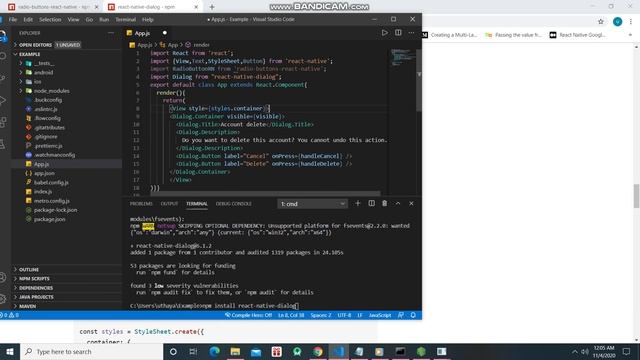640x360 pixels.
Task: Open the File menu
Action: coord(13,19)
